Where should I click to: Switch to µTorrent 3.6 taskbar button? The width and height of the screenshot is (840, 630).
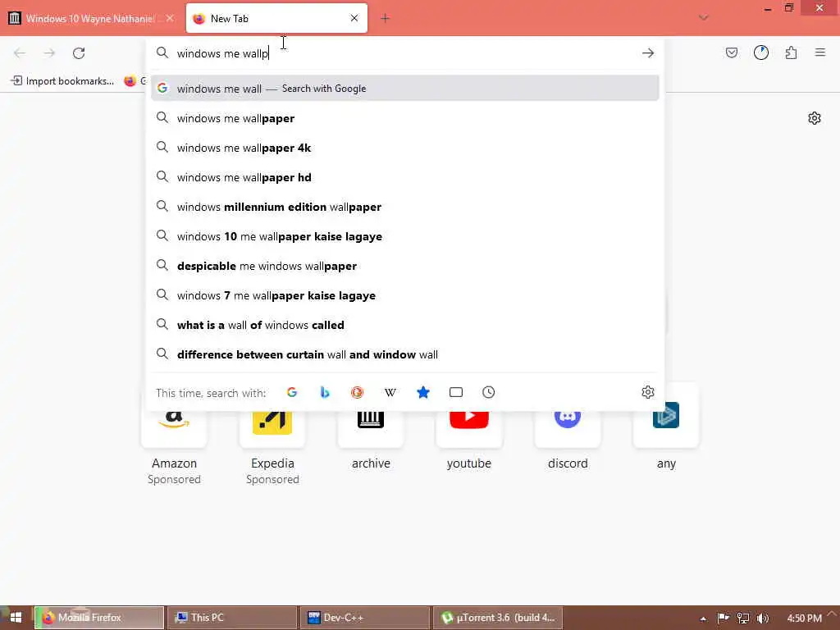coord(498,617)
